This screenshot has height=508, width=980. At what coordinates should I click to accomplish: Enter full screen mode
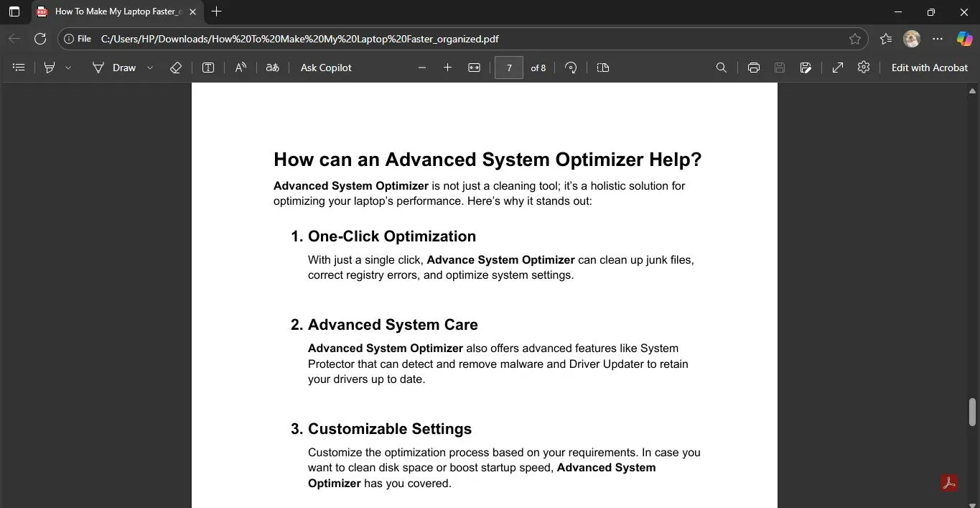point(837,68)
